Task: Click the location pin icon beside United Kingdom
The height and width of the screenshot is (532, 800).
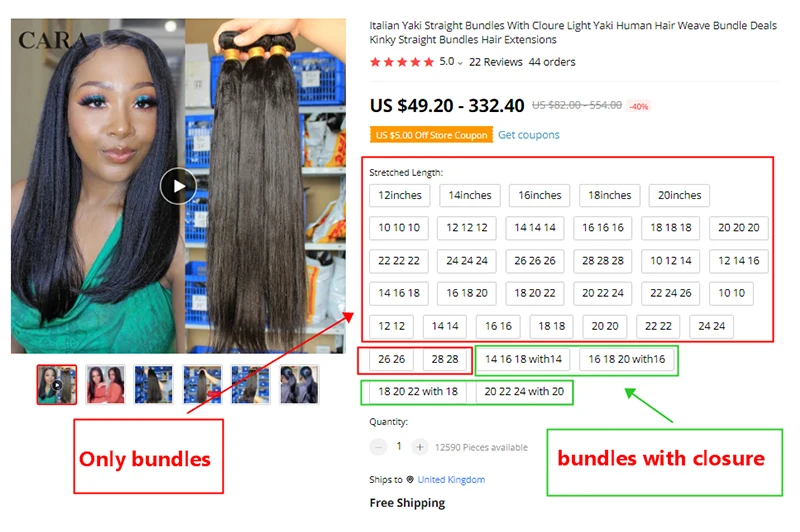Action: pos(410,479)
